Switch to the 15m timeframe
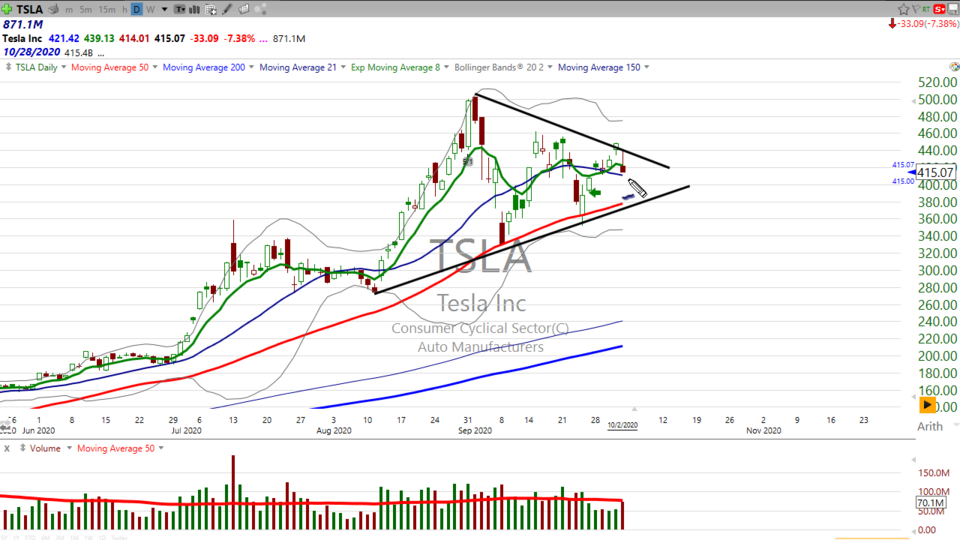This screenshot has height=540, width=960. [107, 10]
